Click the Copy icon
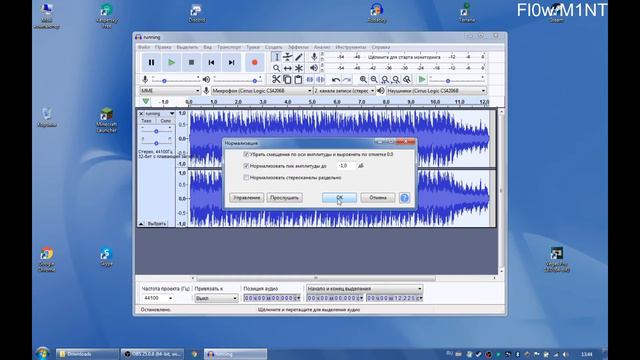This screenshot has height=360, width=640. (x=287, y=80)
